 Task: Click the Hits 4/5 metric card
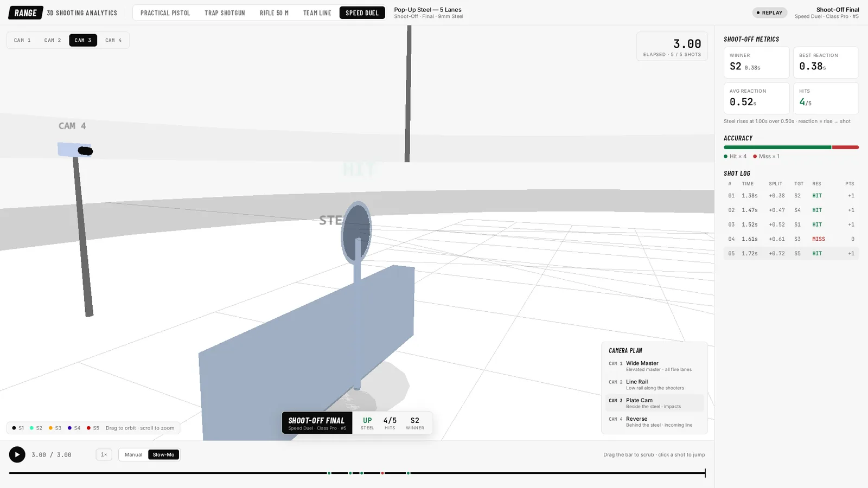click(826, 98)
